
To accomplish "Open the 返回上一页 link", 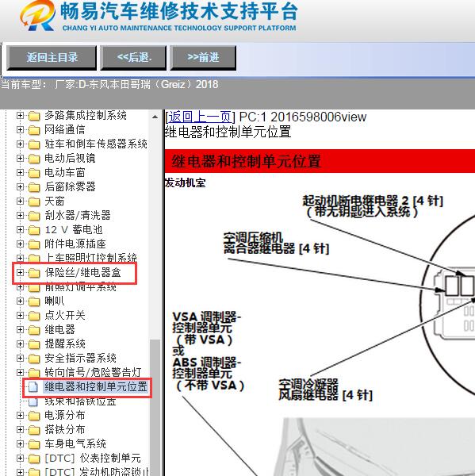I will point(200,117).
